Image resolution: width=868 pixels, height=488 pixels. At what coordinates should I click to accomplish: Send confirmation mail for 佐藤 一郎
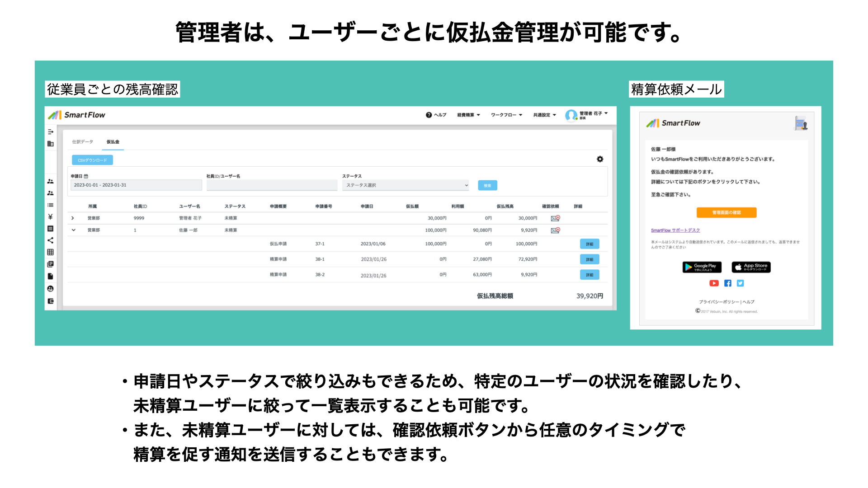[555, 230]
